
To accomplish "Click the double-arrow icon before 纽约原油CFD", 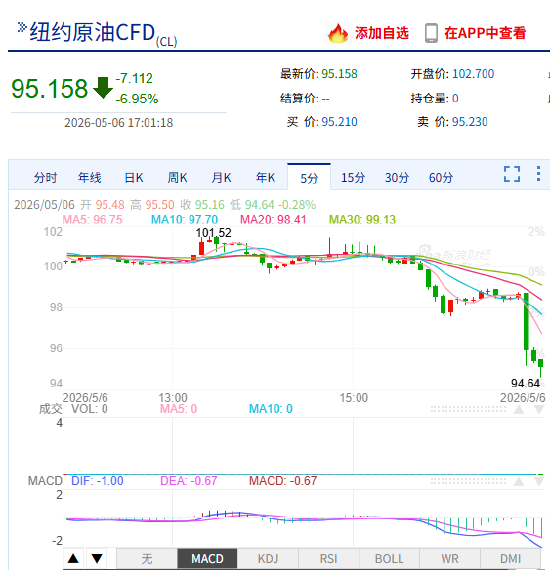I will pos(22,27).
